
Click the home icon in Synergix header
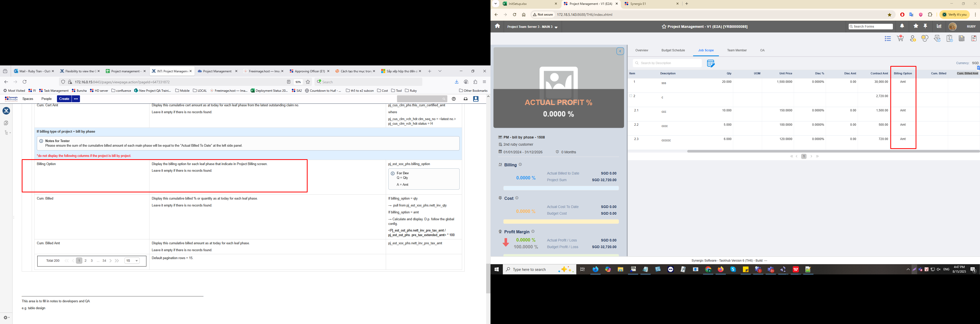[497, 26]
